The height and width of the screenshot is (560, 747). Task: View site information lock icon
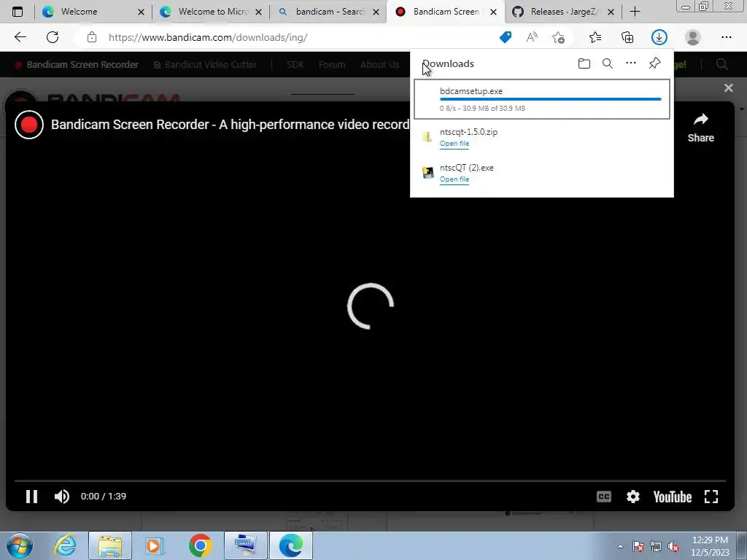tap(92, 37)
